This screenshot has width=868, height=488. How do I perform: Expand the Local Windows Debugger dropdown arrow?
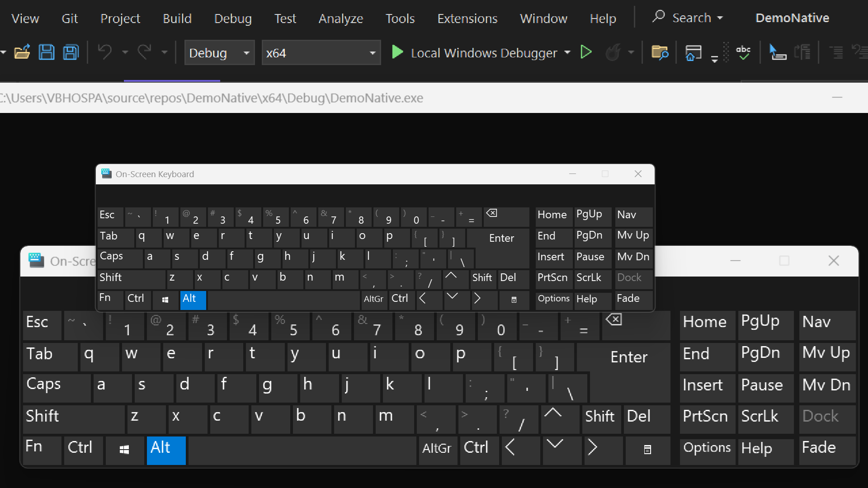567,52
